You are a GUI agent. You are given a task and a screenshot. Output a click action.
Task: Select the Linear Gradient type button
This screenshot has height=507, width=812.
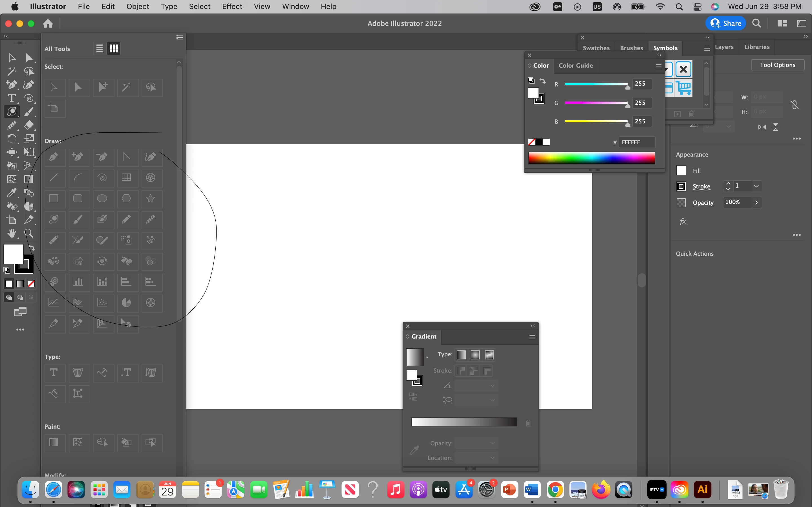461,355
